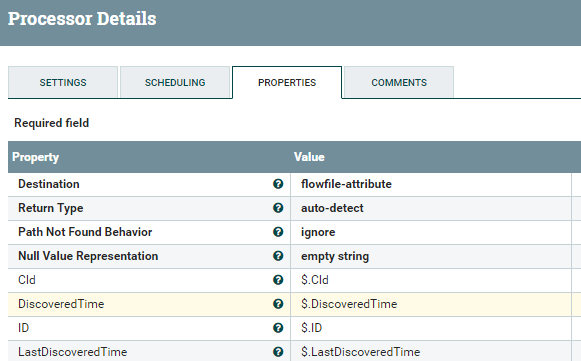Select the PROPERTIES tab
This screenshot has width=581, height=361.
(287, 82)
